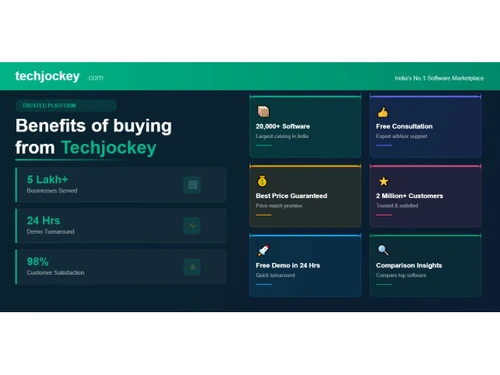Click the gold star icon on Customers card
Image resolution: width=500 pixels, height=375 pixels.
click(384, 182)
